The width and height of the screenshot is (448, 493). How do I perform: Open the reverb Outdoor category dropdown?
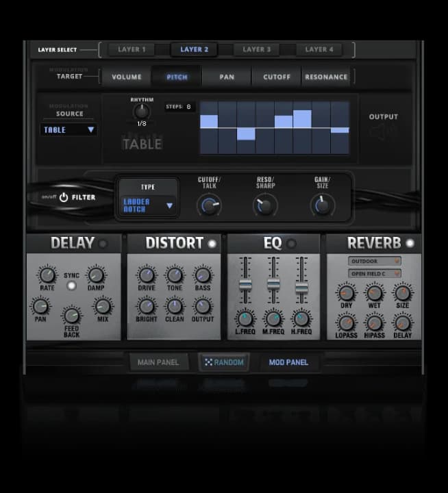374,261
